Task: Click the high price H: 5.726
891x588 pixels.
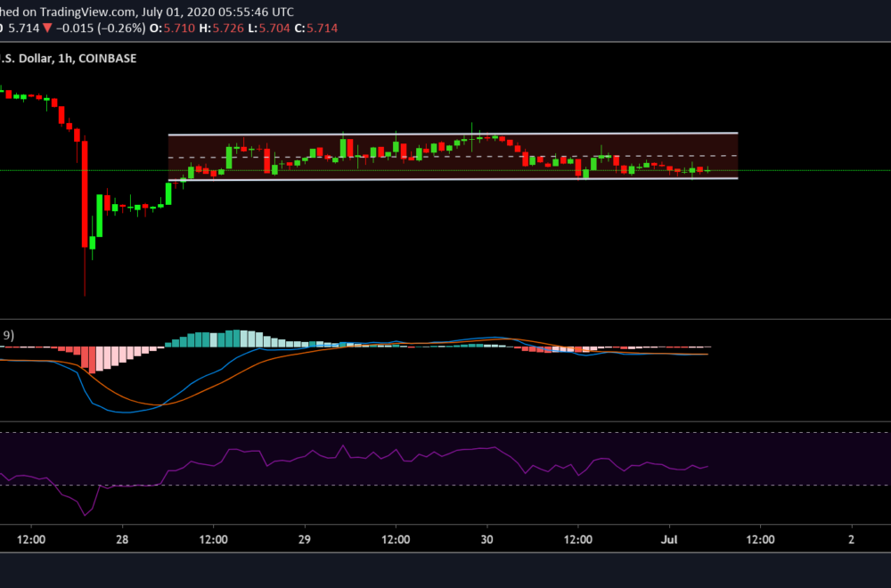Action: click(222, 28)
